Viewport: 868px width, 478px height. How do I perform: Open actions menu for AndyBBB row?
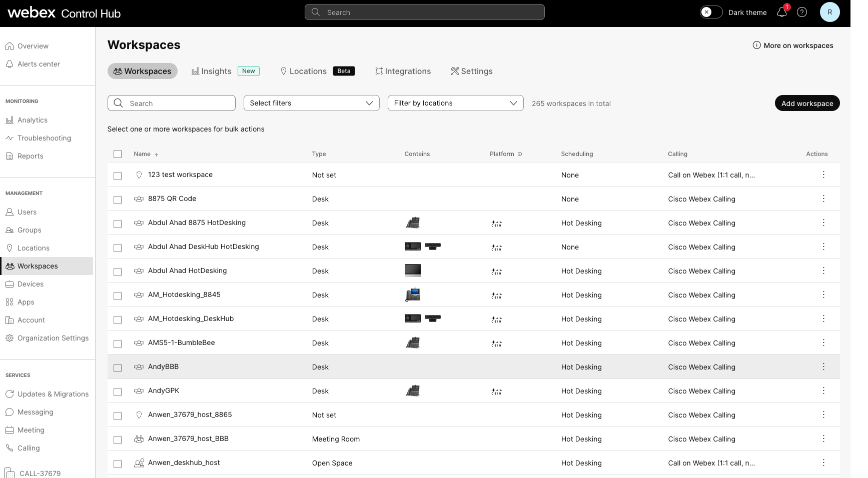pos(823,366)
